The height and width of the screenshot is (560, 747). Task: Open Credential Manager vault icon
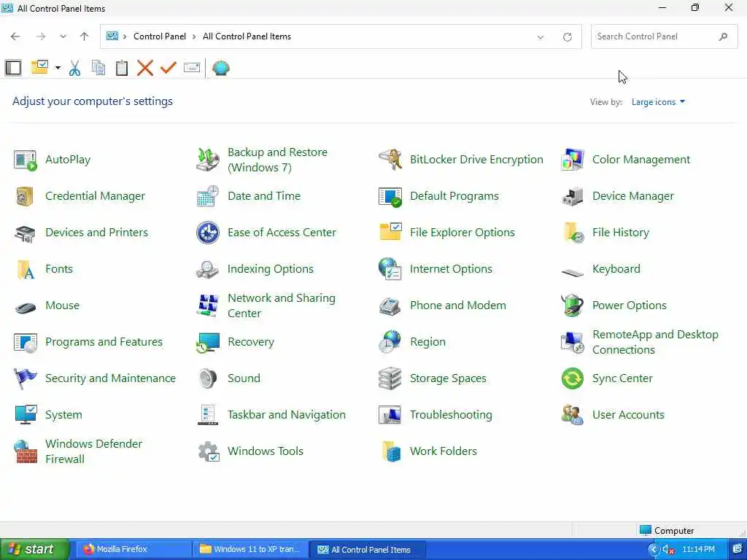[26, 196]
